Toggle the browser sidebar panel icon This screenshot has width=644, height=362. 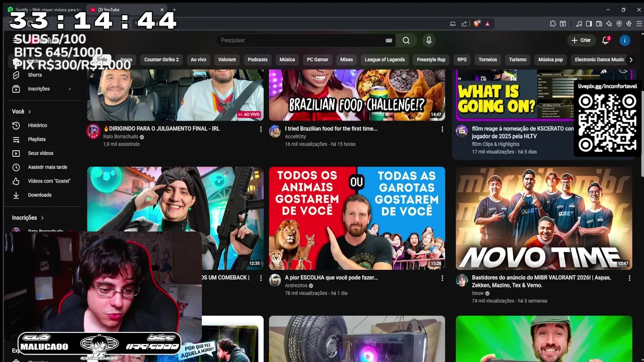coord(589,24)
